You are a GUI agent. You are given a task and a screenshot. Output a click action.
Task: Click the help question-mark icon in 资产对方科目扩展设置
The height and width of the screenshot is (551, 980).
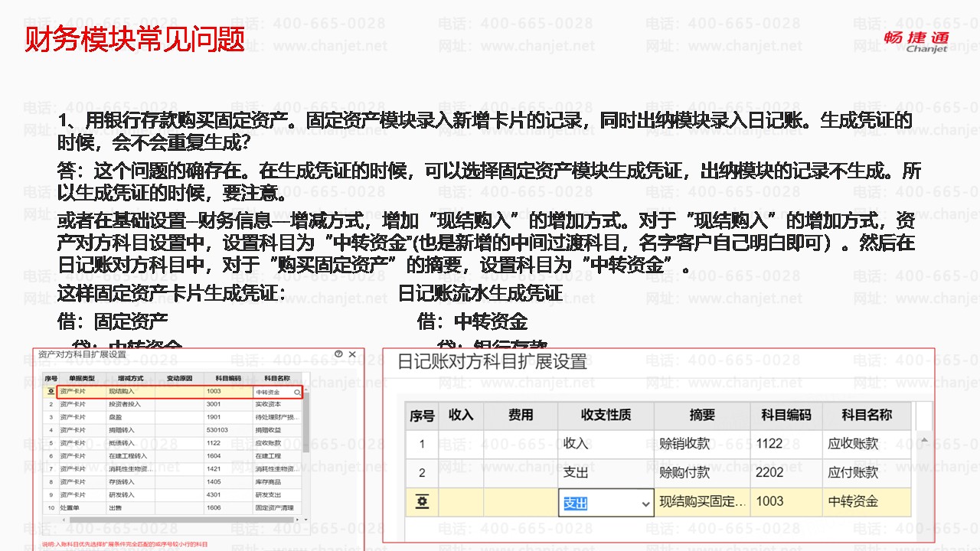click(x=338, y=354)
